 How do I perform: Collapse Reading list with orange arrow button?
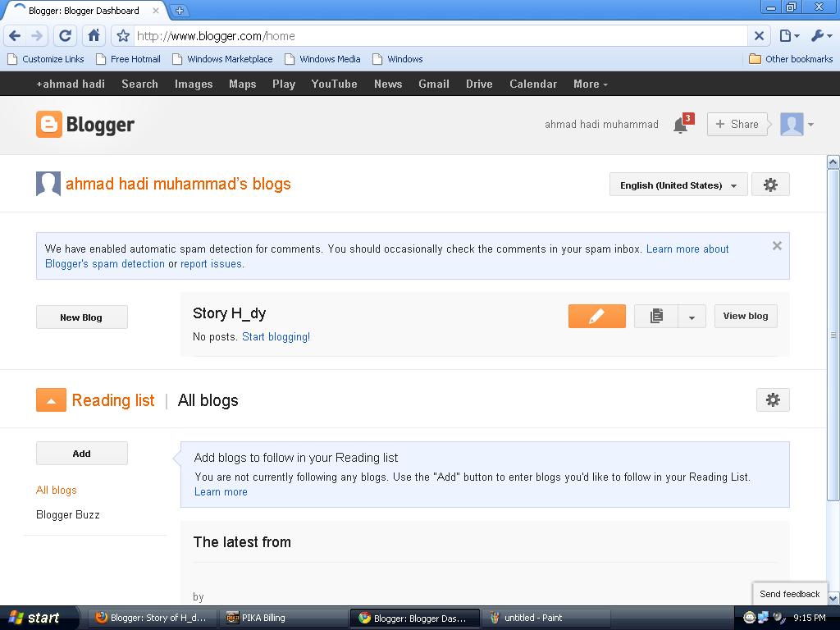point(51,400)
